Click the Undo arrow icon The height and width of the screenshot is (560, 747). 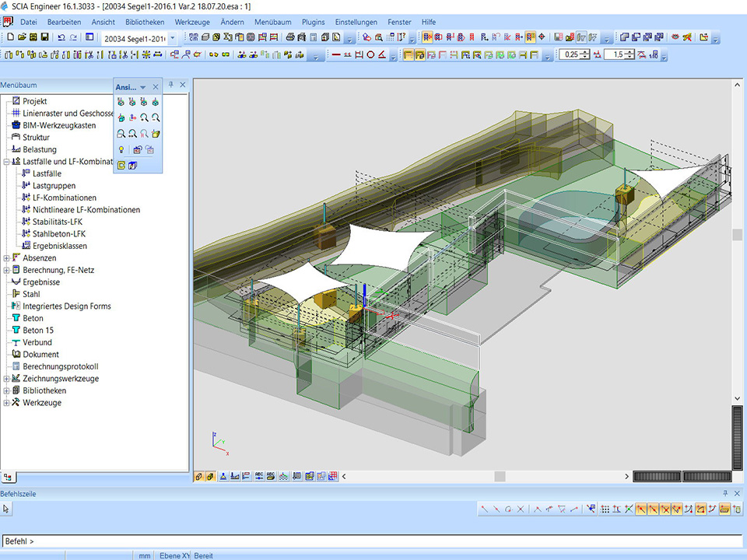click(x=61, y=37)
